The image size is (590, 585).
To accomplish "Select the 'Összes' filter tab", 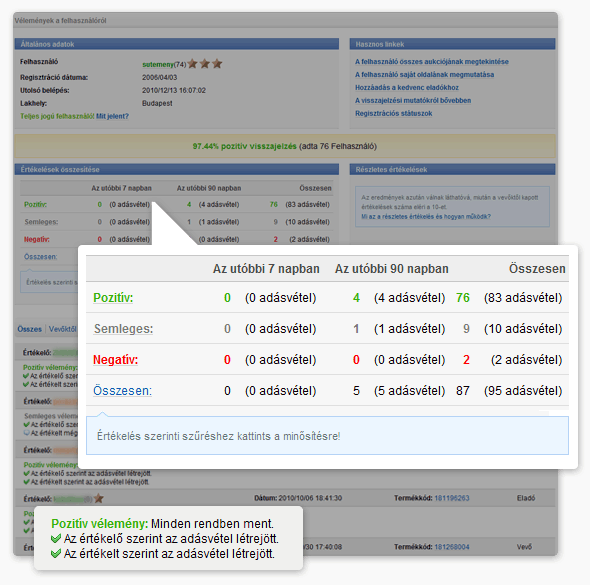I will tap(30, 329).
